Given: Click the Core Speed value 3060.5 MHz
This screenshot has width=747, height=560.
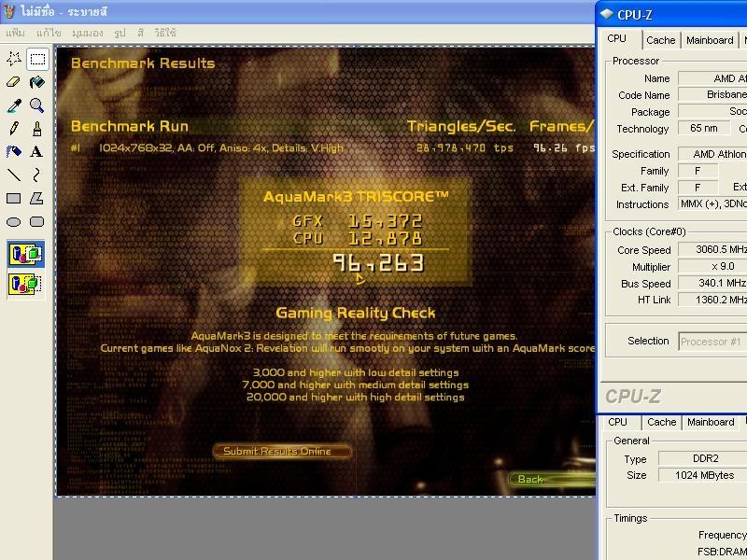Looking at the screenshot, I should coord(712,249).
